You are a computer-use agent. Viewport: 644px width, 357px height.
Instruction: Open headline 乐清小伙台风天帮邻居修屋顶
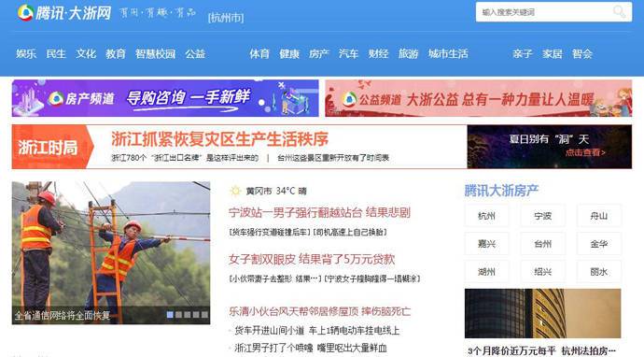(x=319, y=311)
